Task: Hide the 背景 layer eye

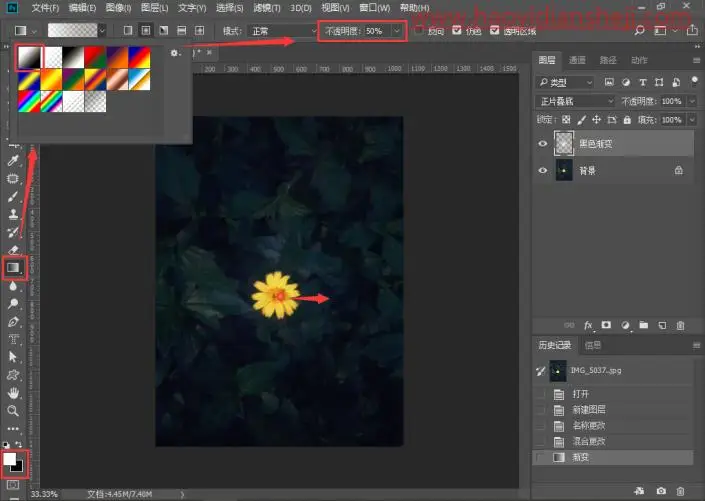Action: [543, 170]
